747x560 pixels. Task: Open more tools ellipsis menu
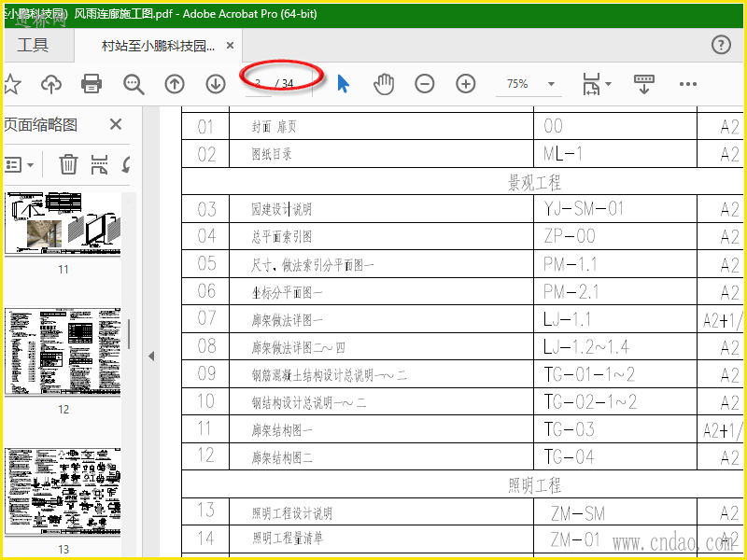click(x=688, y=84)
